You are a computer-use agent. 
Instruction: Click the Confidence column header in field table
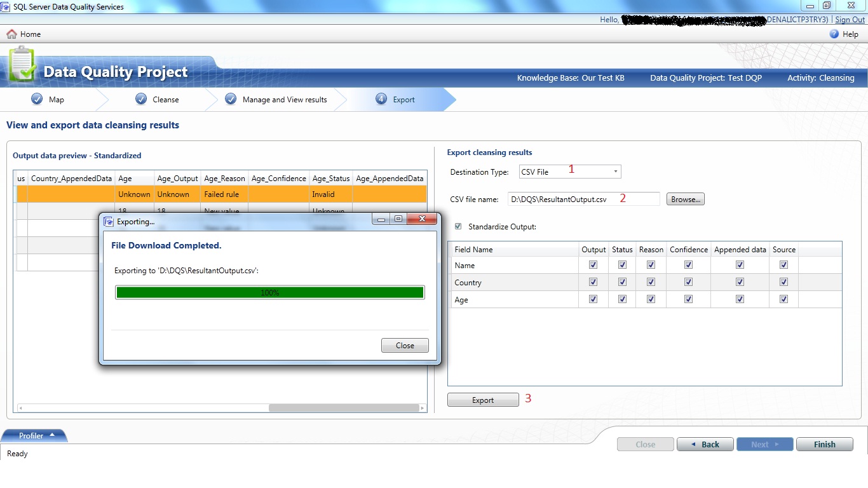688,249
